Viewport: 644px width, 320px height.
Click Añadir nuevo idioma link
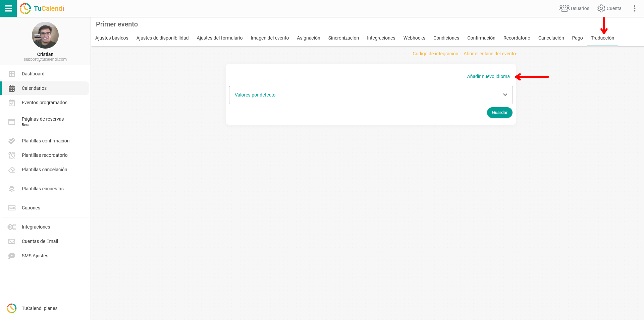tap(488, 76)
